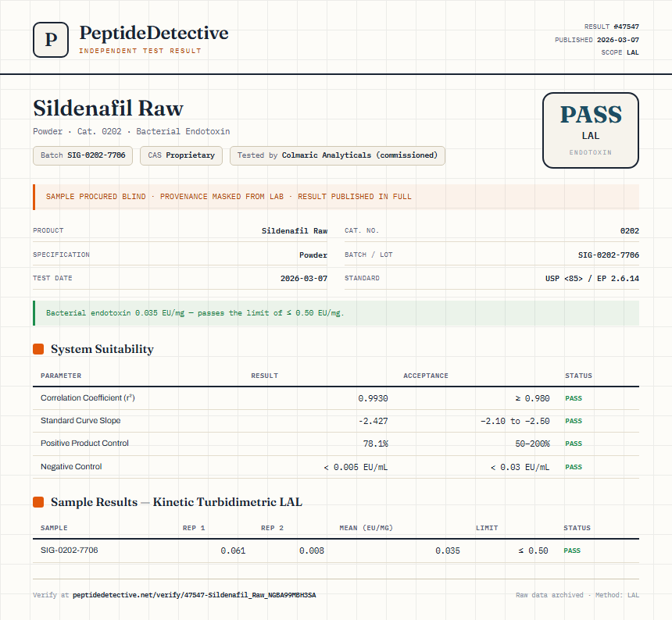Viewport: 672px width, 620px height.
Task: Click PASS status for Correlation Coefficient row
Action: pos(574,398)
